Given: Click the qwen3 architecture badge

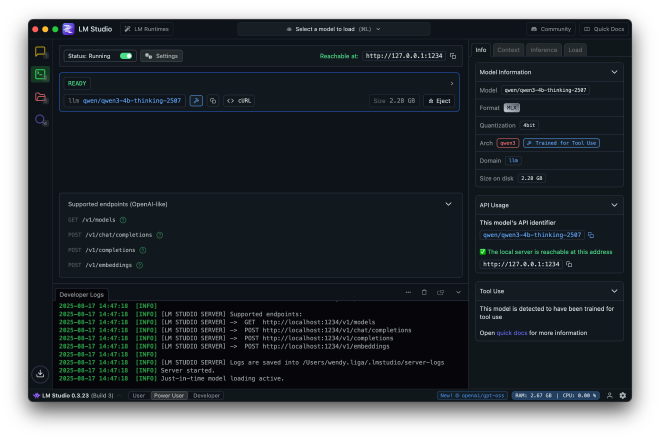Looking at the screenshot, I should pos(508,143).
